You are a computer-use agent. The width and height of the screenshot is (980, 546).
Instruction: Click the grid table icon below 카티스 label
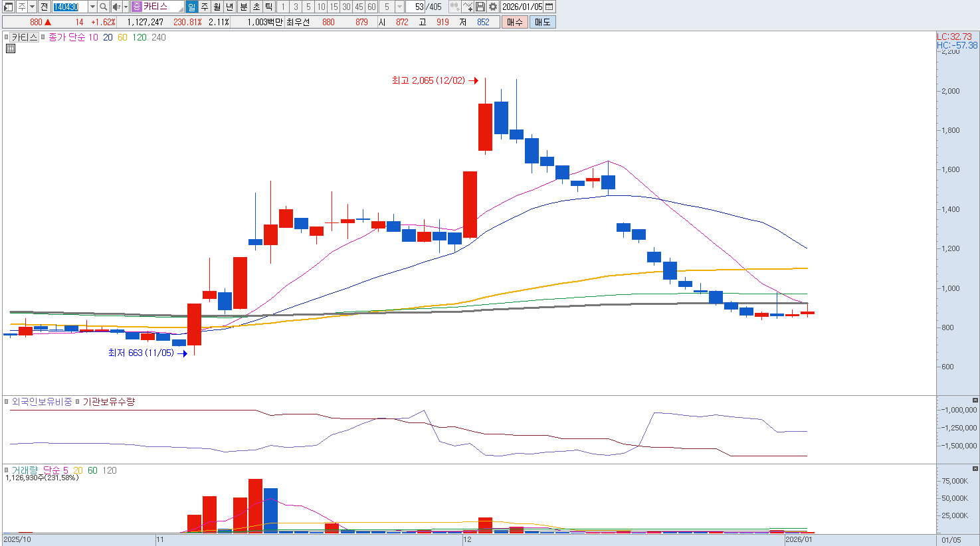pos(11,48)
